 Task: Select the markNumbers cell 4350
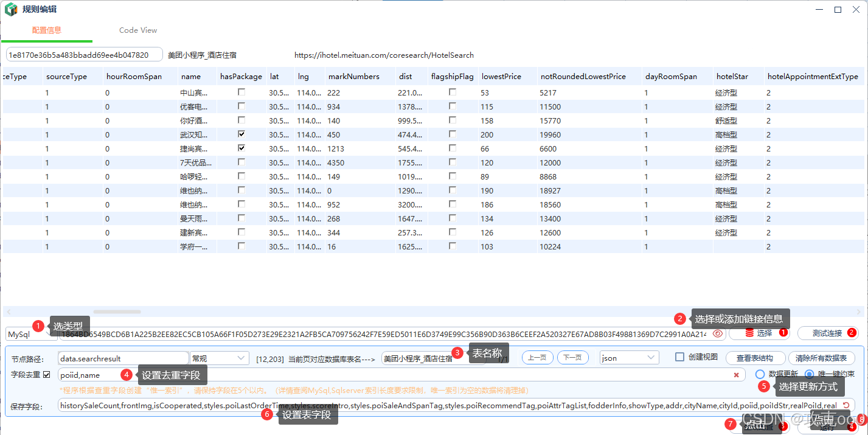click(360, 162)
